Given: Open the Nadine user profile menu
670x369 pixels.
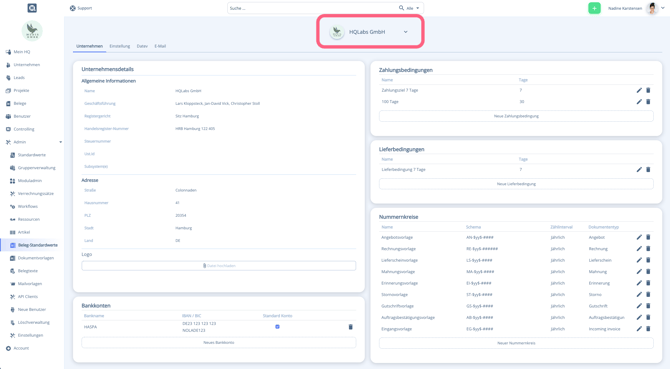Looking at the screenshot, I should point(636,8).
